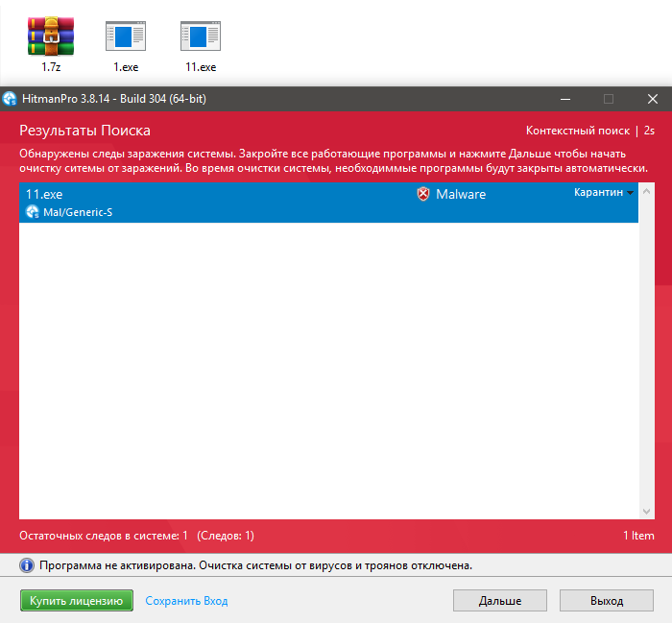The height and width of the screenshot is (623, 672).
Task: Open the Сохранить Вход link
Action: click(x=186, y=601)
